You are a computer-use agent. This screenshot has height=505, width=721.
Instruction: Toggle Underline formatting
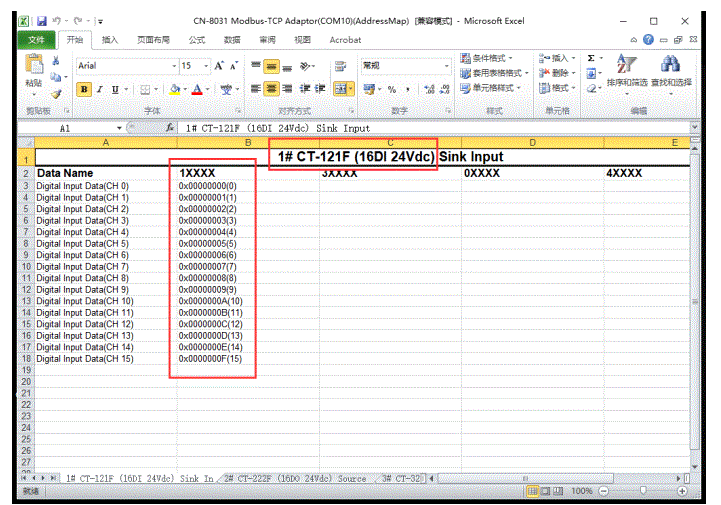click(115, 89)
